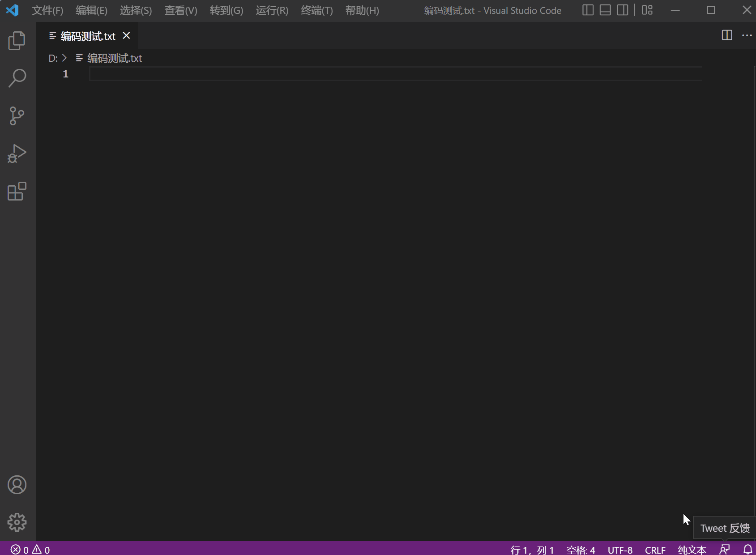Click the 编码测试.txt breadcrumb item
The height and width of the screenshot is (555, 756).
pyautogui.click(x=115, y=58)
